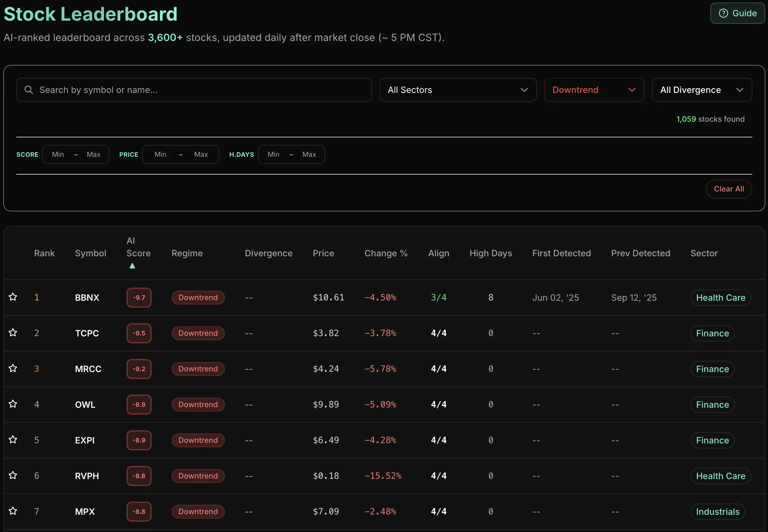Click the search magnifier icon

click(x=29, y=90)
